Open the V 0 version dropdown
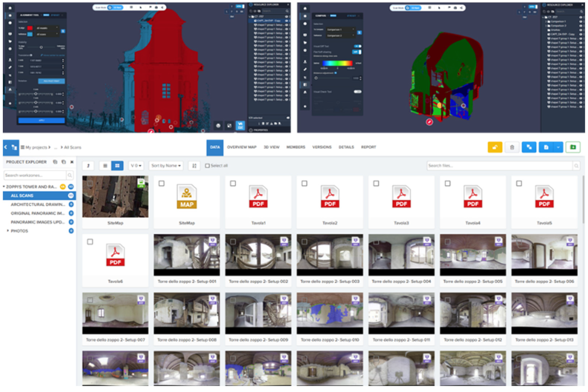This screenshot has width=588, height=392. pyautogui.click(x=136, y=166)
